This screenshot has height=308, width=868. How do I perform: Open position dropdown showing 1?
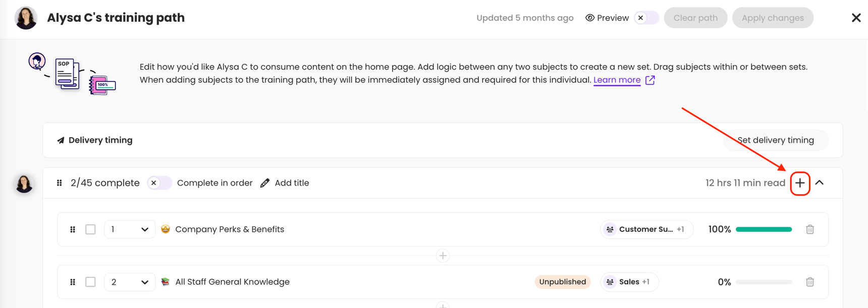point(129,229)
